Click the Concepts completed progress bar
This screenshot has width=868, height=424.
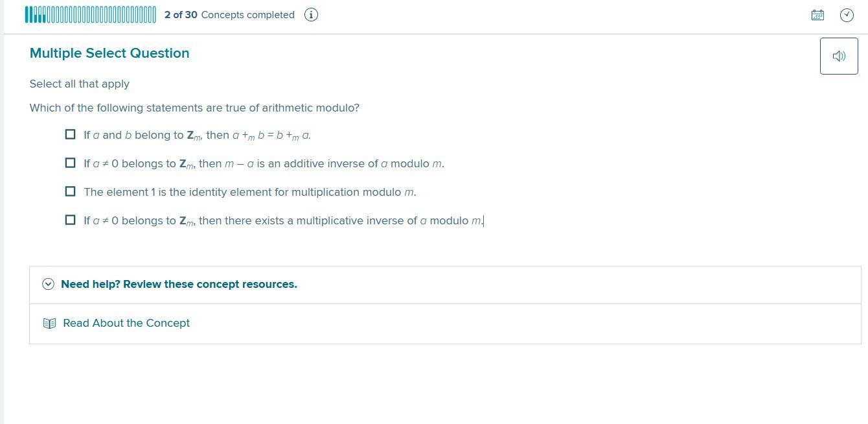89,14
